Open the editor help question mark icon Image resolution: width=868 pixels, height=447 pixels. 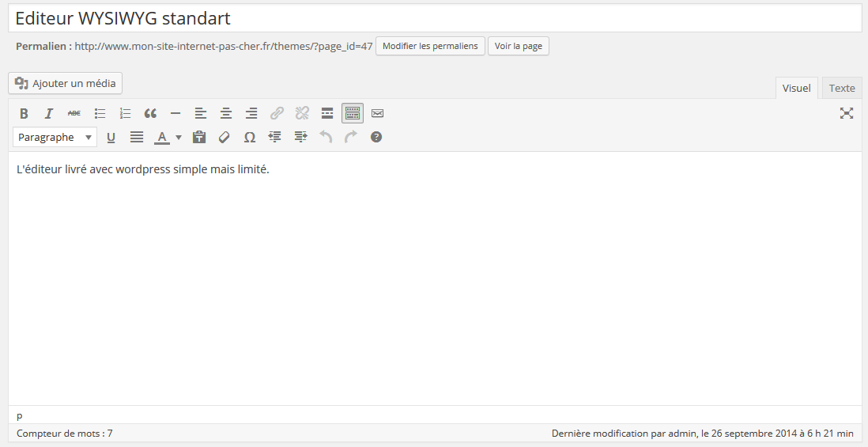376,137
